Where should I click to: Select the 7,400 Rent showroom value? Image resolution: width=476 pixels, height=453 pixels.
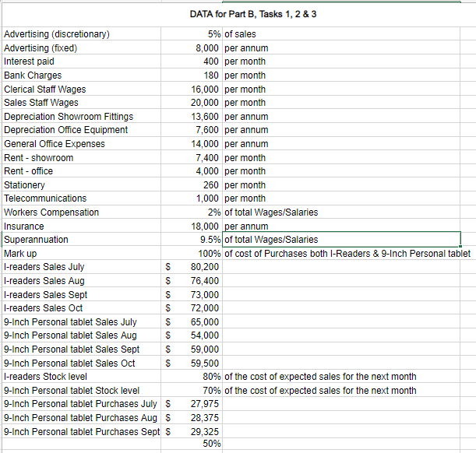click(192, 158)
